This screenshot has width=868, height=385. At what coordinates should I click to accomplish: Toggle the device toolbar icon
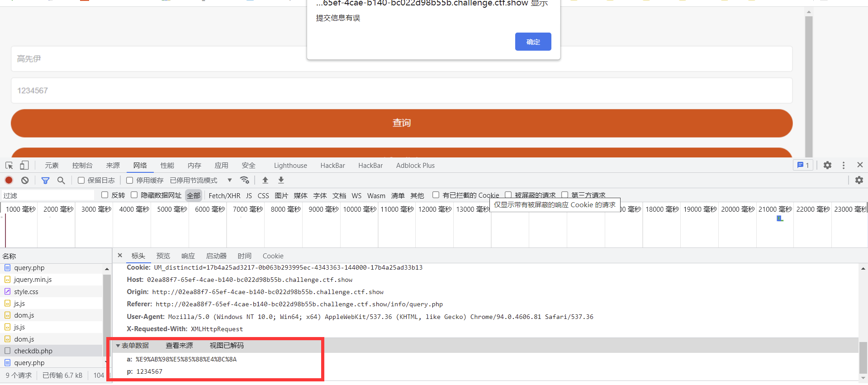coord(24,166)
